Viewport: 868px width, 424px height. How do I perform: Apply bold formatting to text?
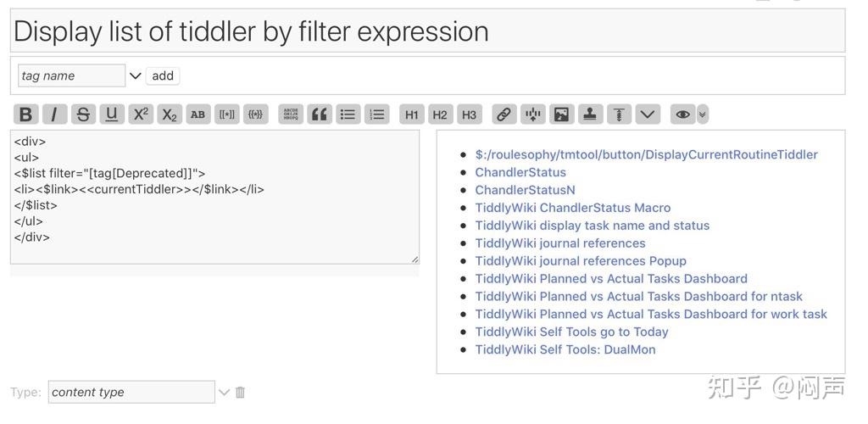[25, 114]
